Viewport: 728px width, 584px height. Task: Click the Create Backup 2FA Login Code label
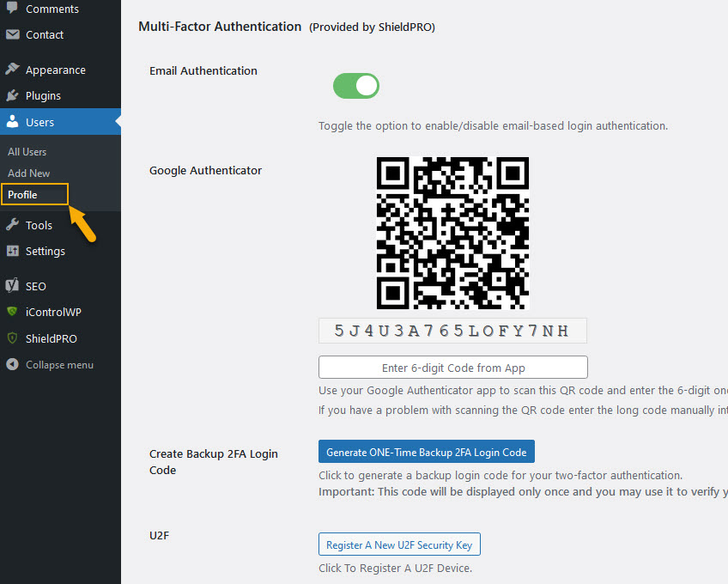tap(214, 462)
